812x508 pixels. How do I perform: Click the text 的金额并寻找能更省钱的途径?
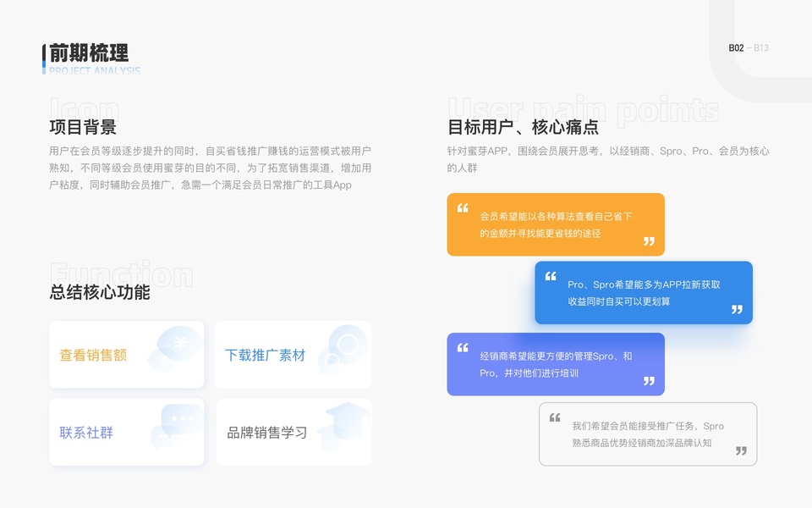pos(540,234)
